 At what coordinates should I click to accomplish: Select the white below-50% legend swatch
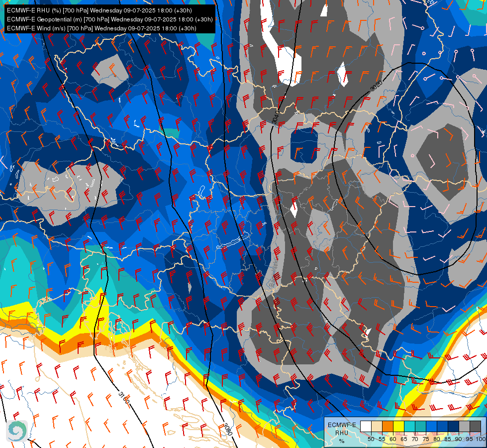coord(366,426)
